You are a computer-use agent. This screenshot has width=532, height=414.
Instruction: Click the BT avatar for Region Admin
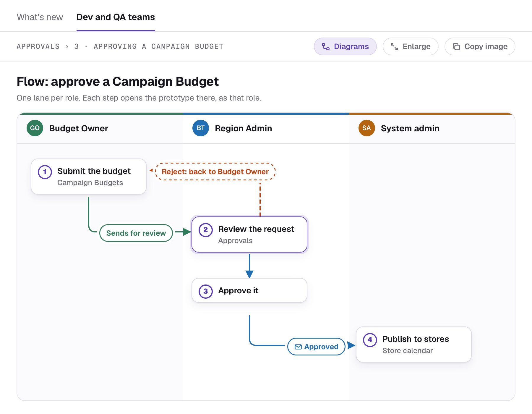tap(201, 128)
